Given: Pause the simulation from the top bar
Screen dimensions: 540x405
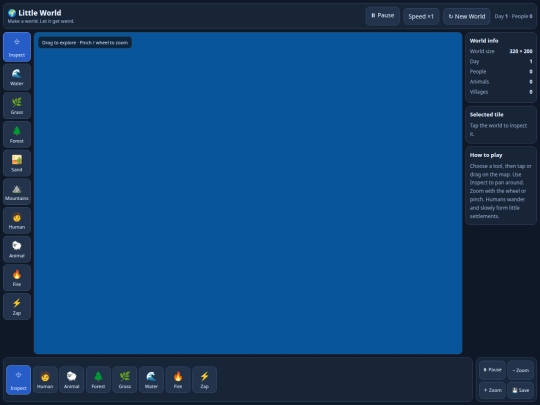Looking at the screenshot, I should (383, 16).
